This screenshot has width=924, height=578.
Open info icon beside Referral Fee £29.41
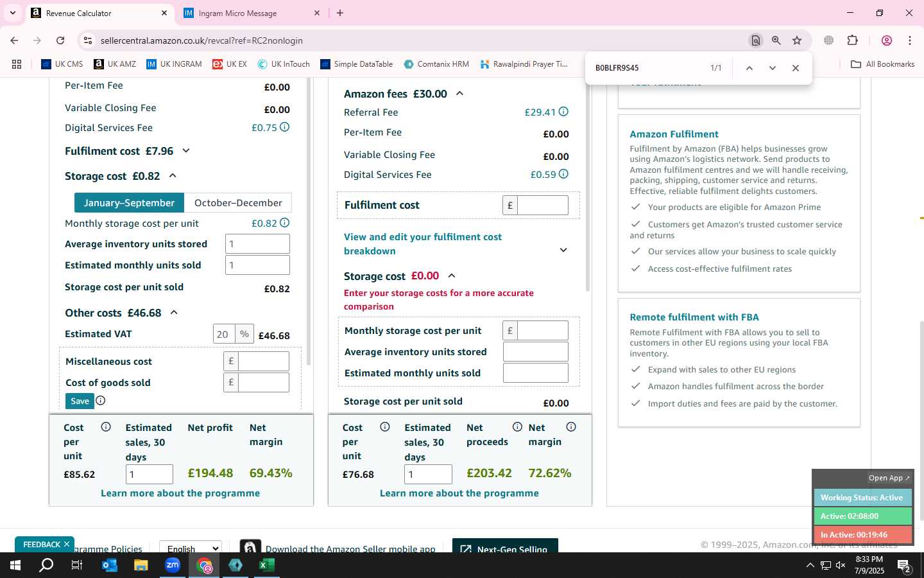[x=563, y=112]
